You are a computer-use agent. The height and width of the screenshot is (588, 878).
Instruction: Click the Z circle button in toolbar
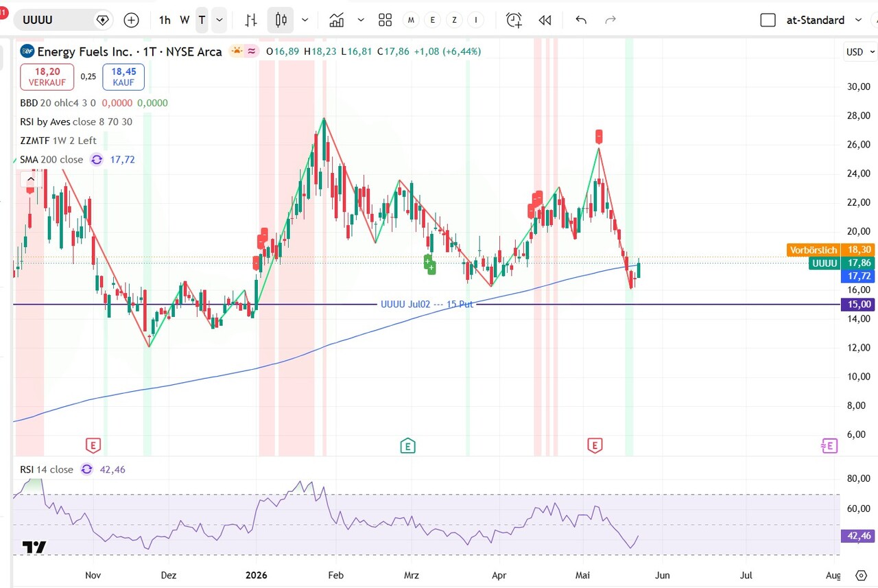[454, 20]
